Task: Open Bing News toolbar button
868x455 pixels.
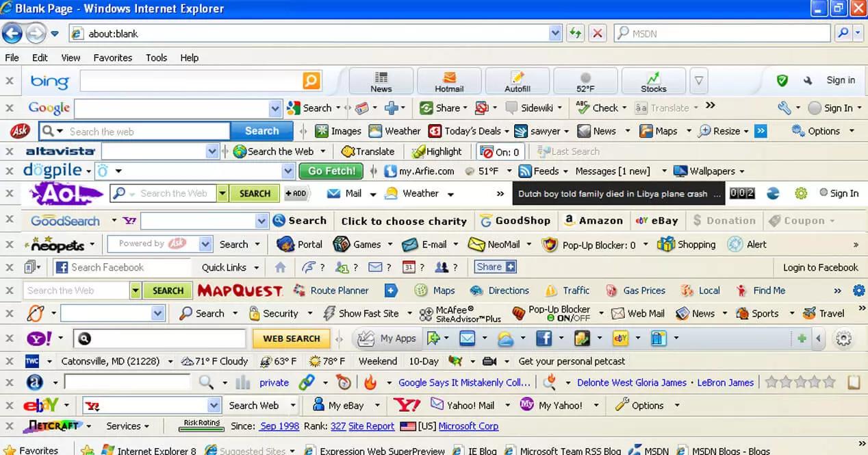Action: coord(381,81)
